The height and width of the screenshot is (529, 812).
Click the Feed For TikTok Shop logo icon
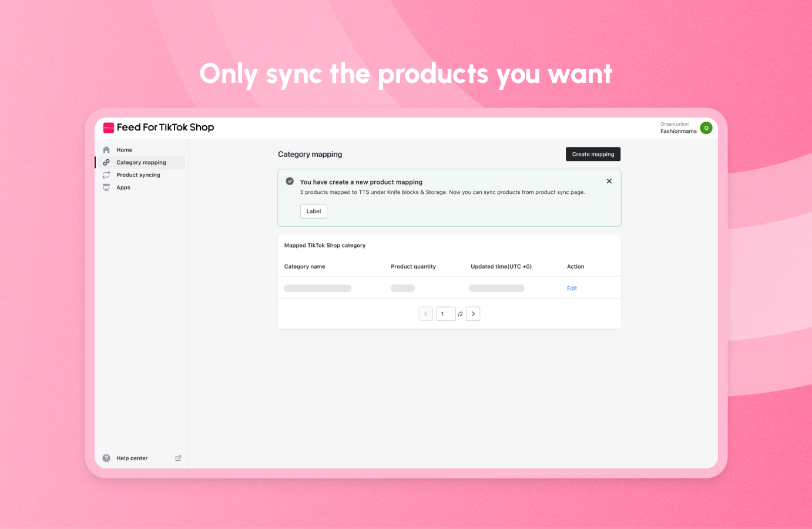pyautogui.click(x=109, y=128)
